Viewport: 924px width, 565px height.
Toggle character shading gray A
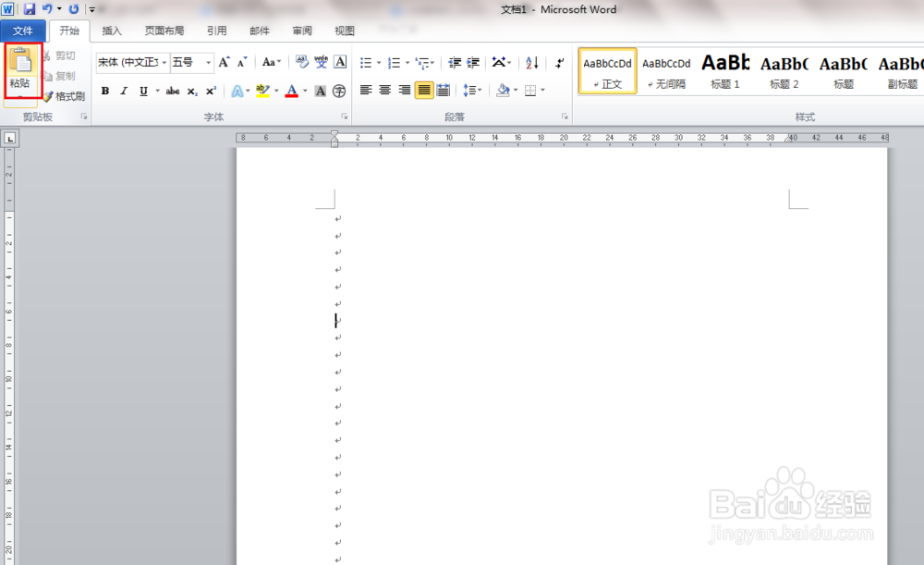pyautogui.click(x=320, y=91)
